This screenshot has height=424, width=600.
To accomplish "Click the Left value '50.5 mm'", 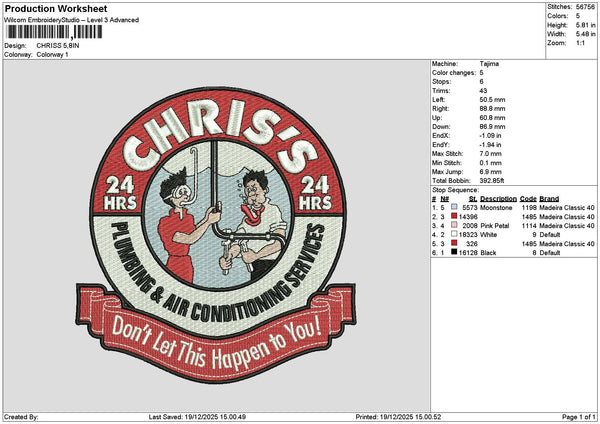I will (492, 100).
